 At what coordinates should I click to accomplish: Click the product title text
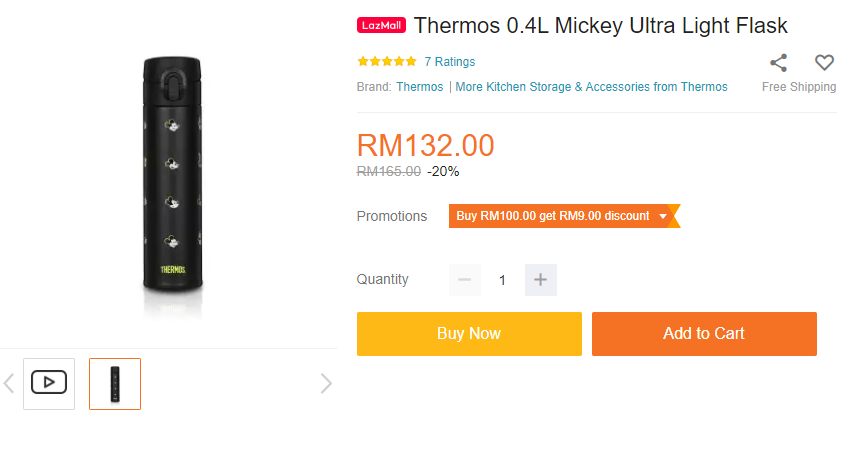coord(601,26)
